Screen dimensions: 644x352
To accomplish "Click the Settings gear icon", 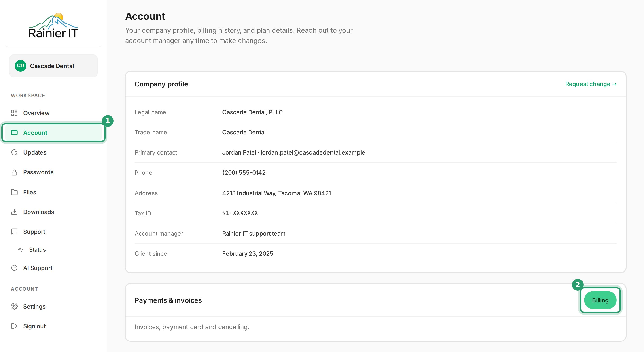I will click(14, 306).
